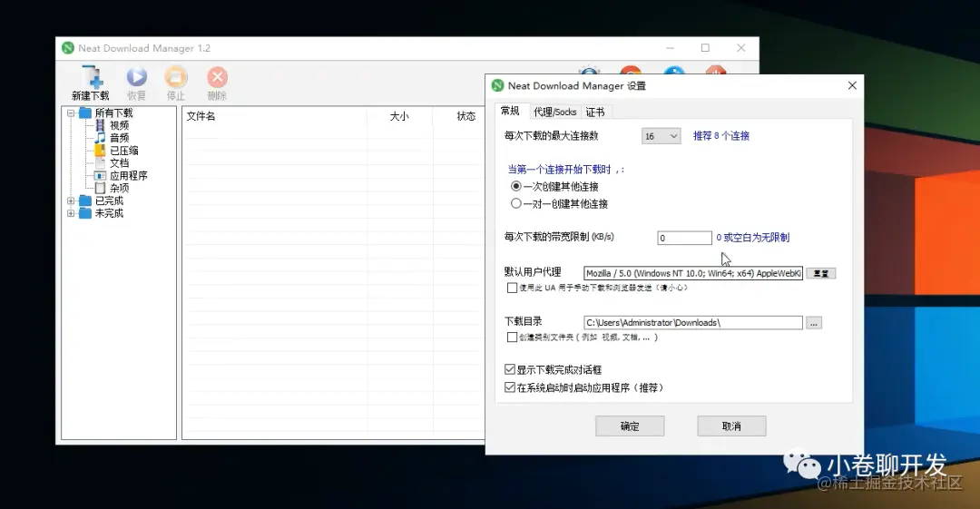Screen dimensions: 980x509
Task: Select the 应用程序 category in tree
Action: pyautogui.click(x=129, y=176)
